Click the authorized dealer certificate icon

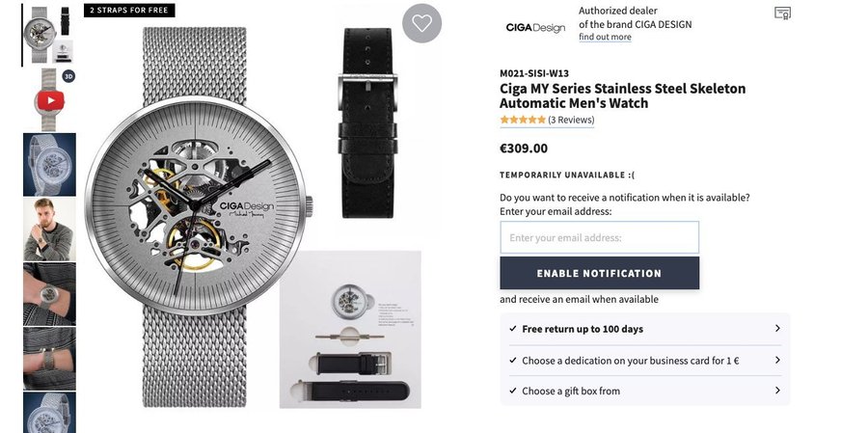tap(782, 13)
